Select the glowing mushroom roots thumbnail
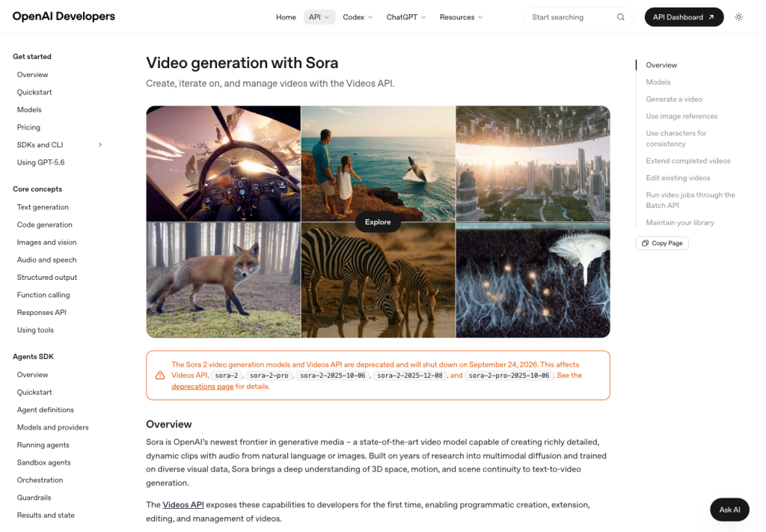The image size is (766, 532). click(533, 280)
